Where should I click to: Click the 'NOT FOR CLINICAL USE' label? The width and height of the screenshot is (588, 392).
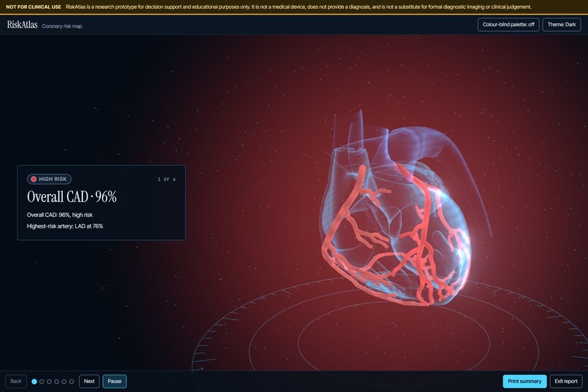point(34,7)
